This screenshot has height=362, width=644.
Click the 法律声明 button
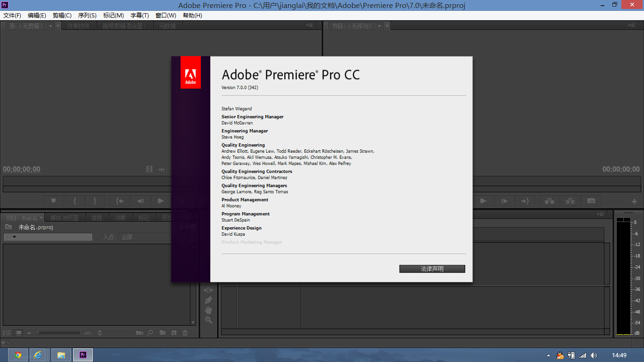coord(432,269)
